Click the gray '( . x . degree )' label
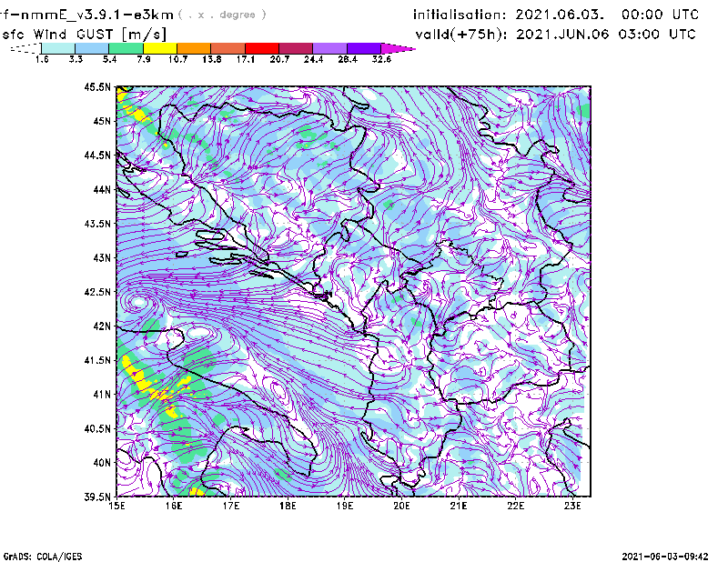The height and width of the screenshot is (562, 728). [x=222, y=15]
